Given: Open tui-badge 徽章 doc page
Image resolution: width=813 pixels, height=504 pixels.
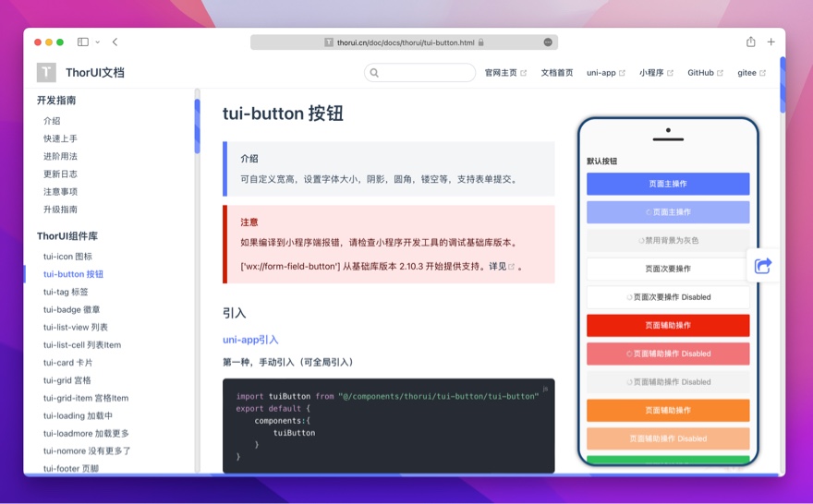Looking at the screenshot, I should coord(71,309).
